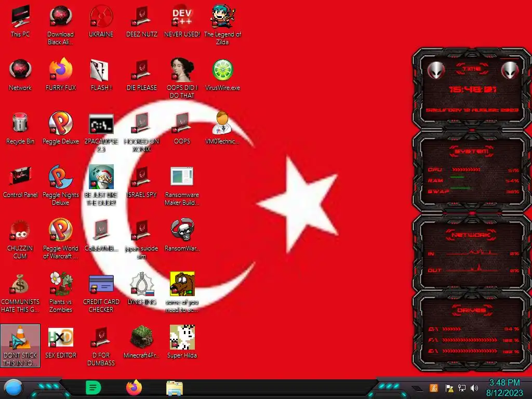Click the flag notification tray icon
532x399 pixels.
(449, 388)
